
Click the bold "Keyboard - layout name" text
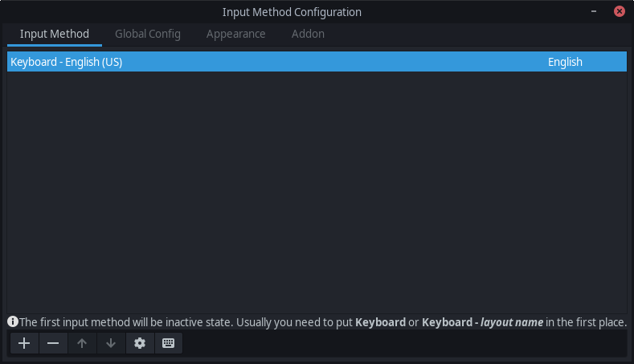(x=482, y=322)
